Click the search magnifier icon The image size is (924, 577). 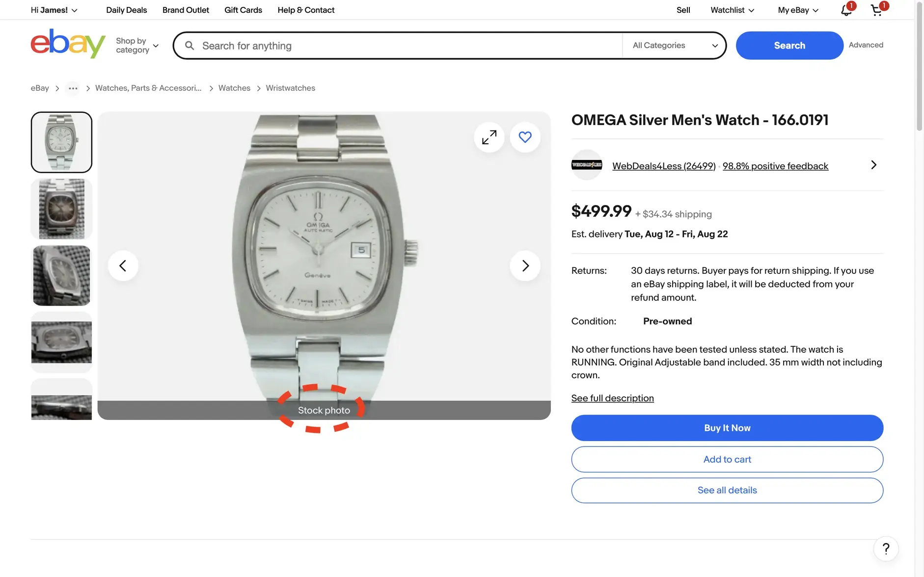pos(189,45)
